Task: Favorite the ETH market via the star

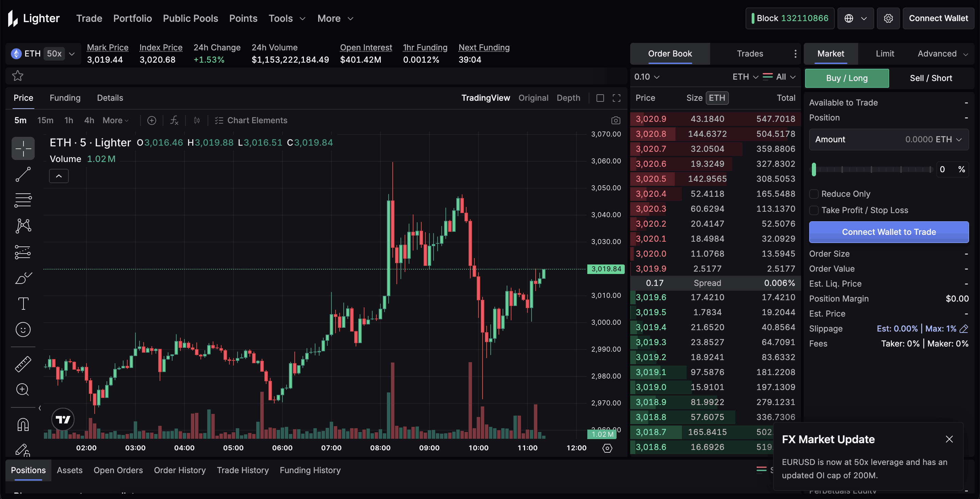Action: coord(17,76)
